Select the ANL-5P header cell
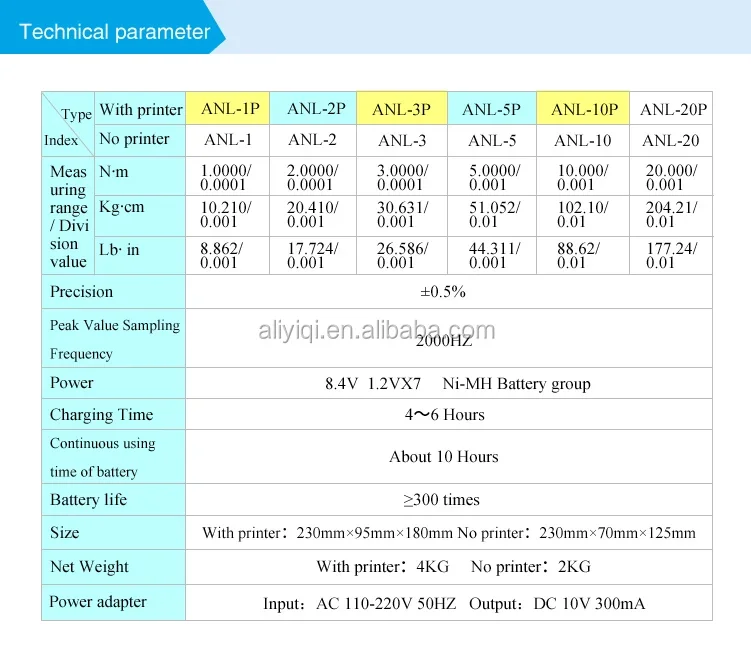Screen dimensions: 751x662 coord(492,108)
